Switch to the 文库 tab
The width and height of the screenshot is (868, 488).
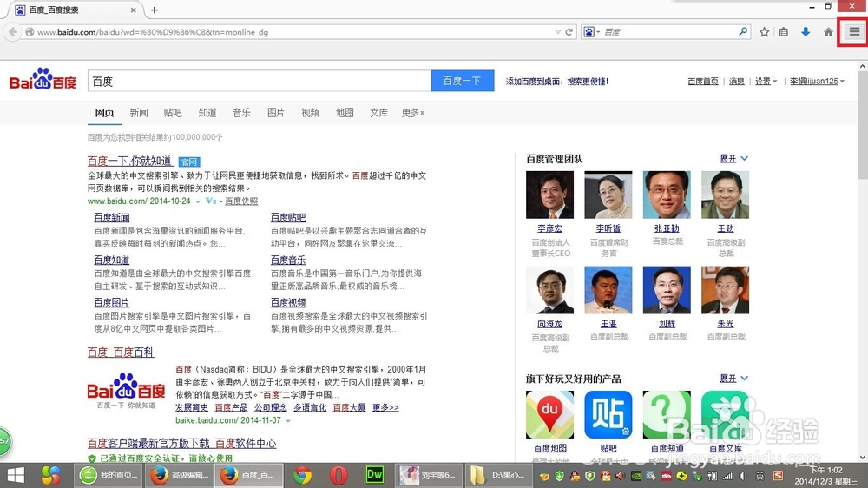point(378,113)
